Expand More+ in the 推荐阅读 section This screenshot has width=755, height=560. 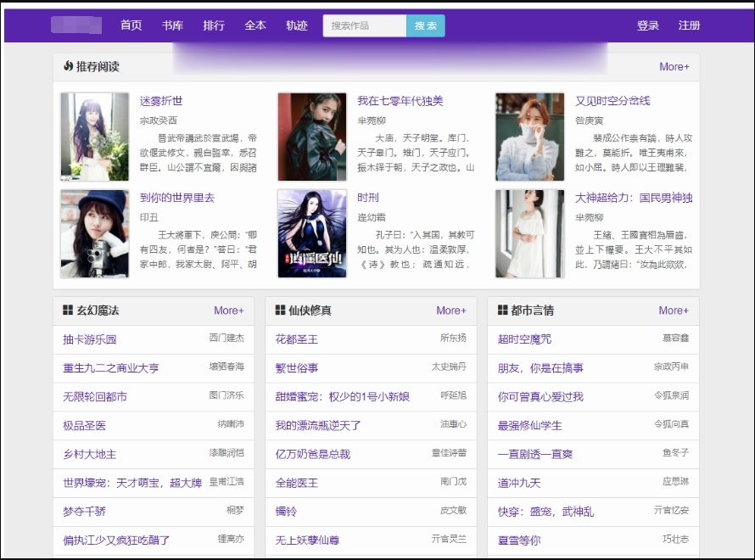click(674, 66)
